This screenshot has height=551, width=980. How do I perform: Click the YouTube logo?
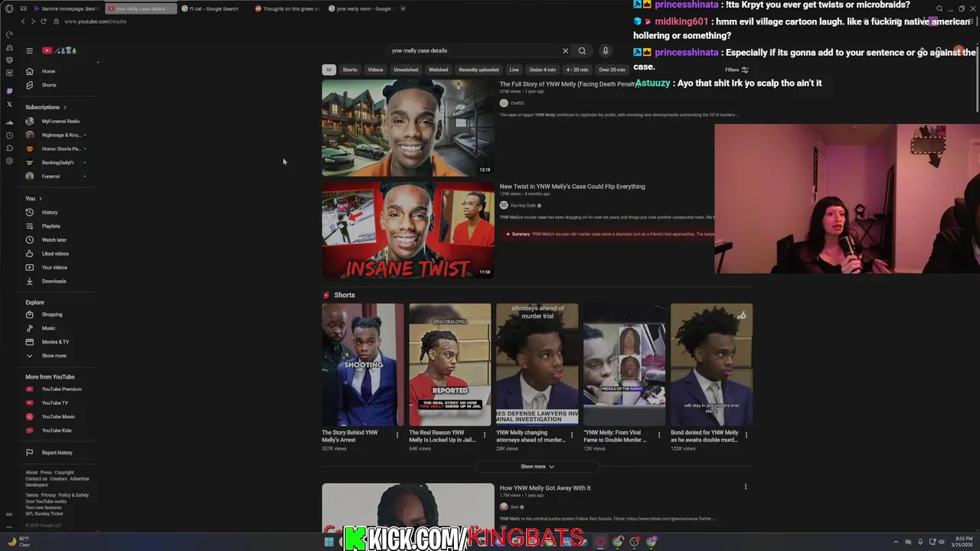click(x=60, y=51)
